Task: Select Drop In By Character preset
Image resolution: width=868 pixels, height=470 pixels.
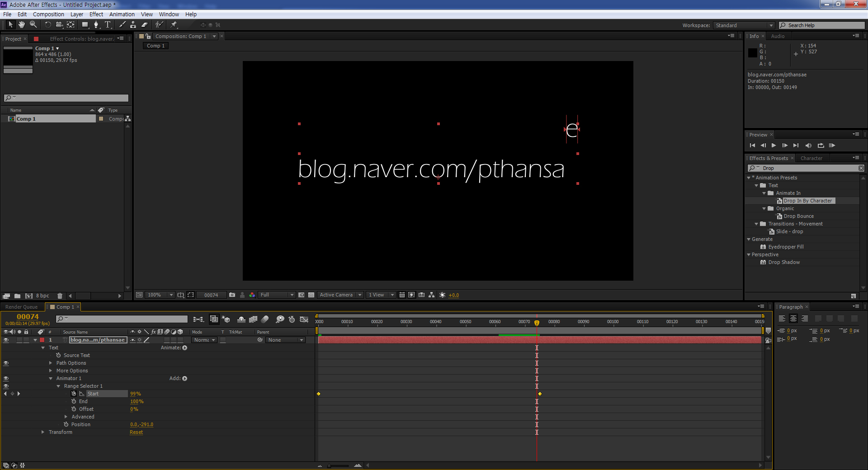Action: point(807,201)
